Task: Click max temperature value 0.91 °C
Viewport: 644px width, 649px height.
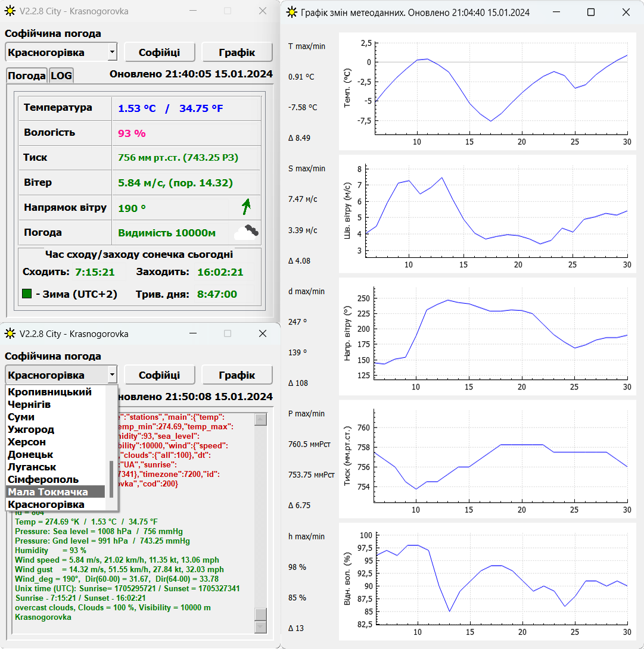Action: [301, 77]
